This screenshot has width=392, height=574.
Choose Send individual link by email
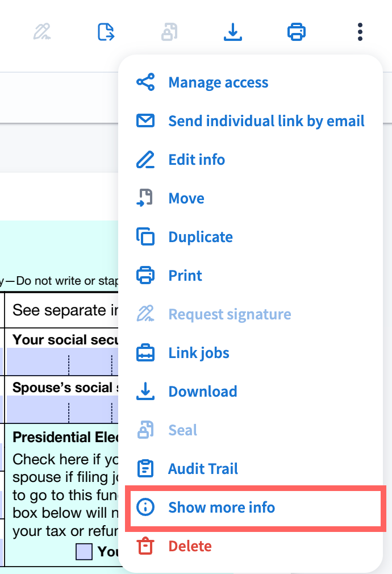click(266, 121)
